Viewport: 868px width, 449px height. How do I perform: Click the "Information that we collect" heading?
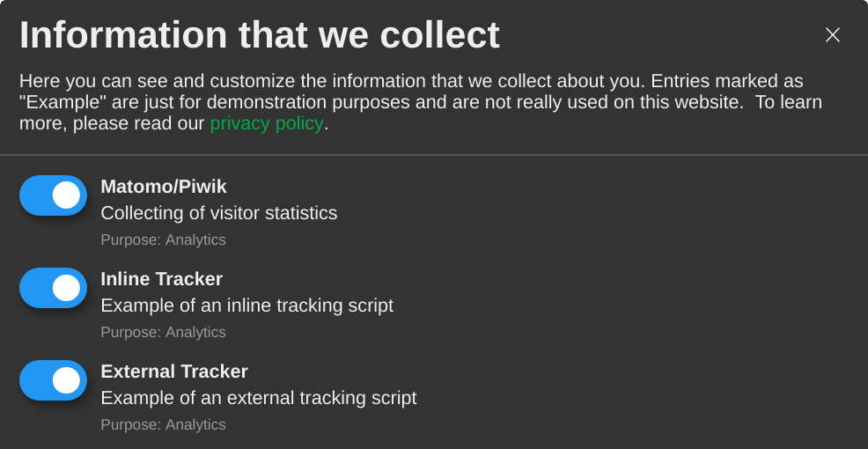click(x=260, y=35)
